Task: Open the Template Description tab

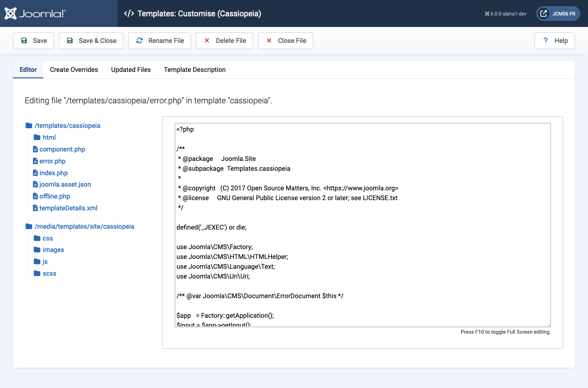Action: pyautogui.click(x=195, y=69)
